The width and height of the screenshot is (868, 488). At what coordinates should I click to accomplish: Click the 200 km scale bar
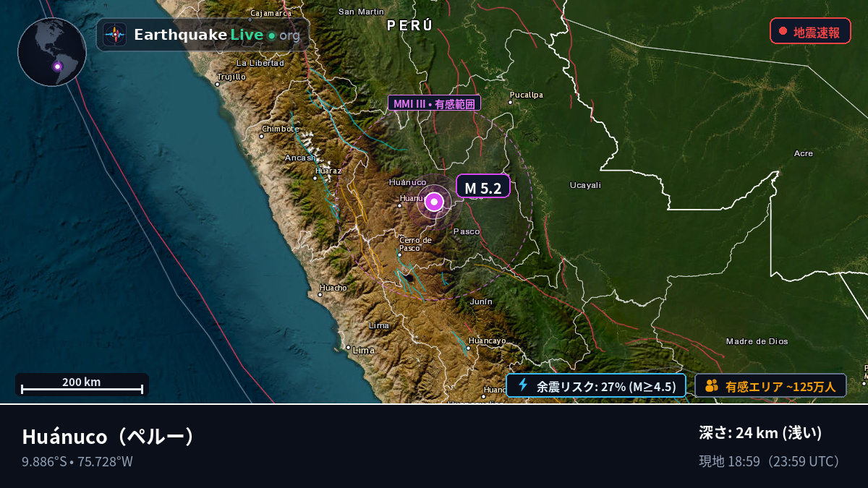click(x=82, y=385)
